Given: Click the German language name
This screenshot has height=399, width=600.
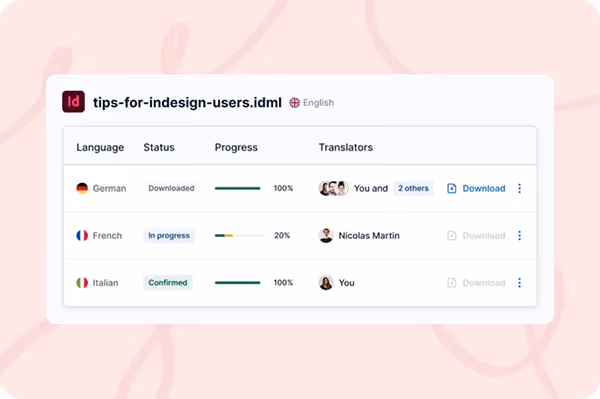Looking at the screenshot, I should pos(109,188).
